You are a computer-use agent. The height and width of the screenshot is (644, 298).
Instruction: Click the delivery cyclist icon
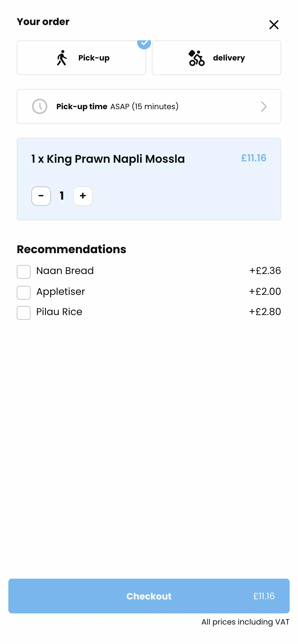[196, 58]
